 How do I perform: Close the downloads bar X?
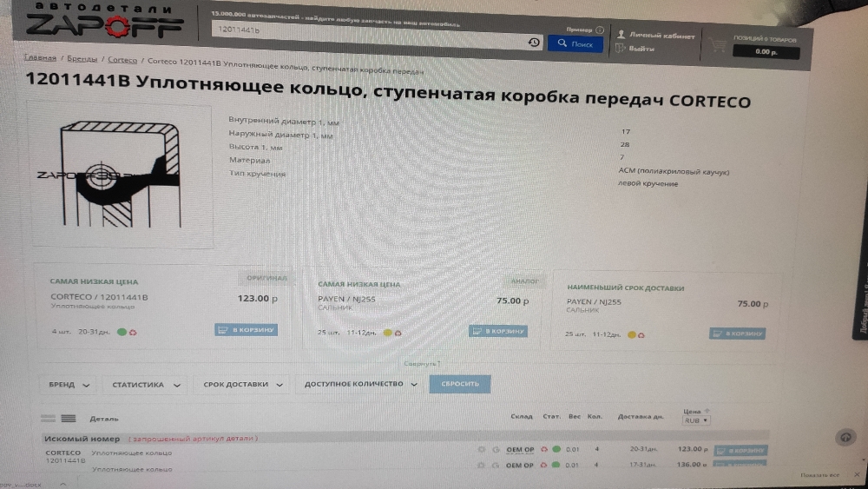click(857, 474)
